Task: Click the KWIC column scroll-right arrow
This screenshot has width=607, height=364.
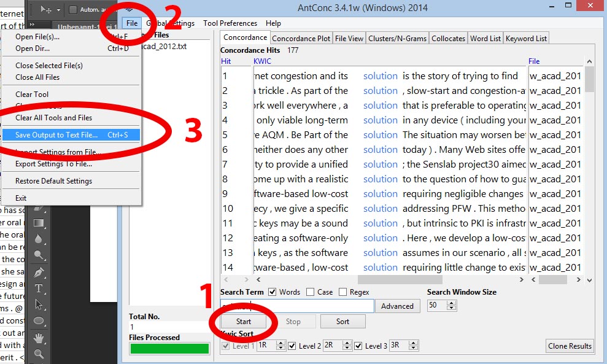Action: coord(522,279)
